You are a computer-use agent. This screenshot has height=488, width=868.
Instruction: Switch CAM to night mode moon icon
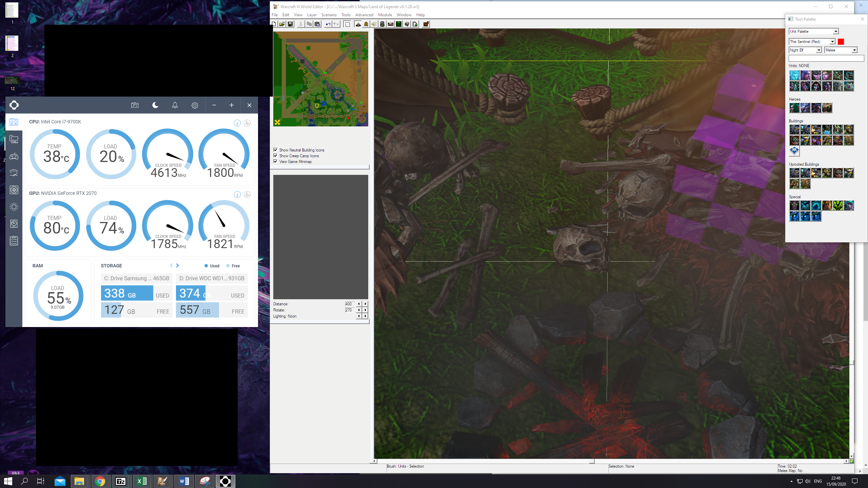155,105
